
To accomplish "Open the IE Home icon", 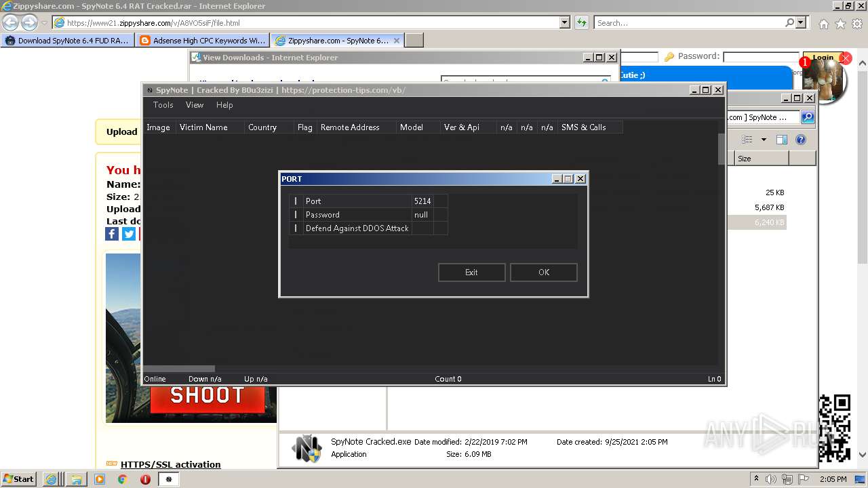I will tap(823, 24).
